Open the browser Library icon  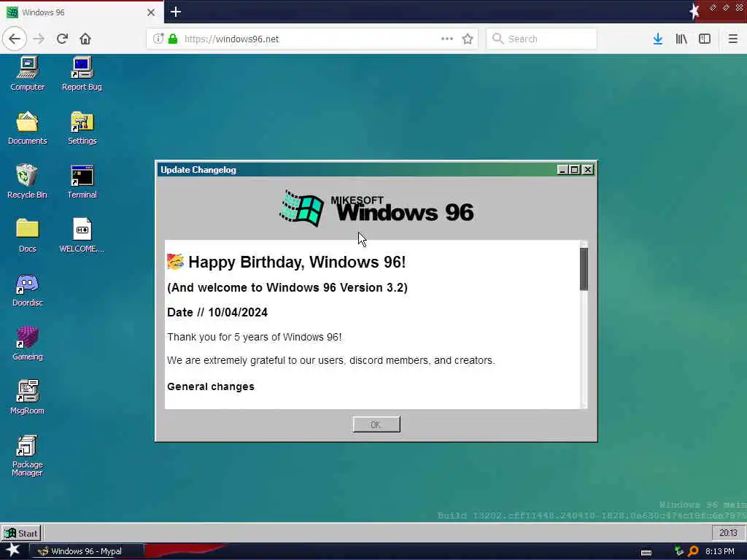(681, 39)
